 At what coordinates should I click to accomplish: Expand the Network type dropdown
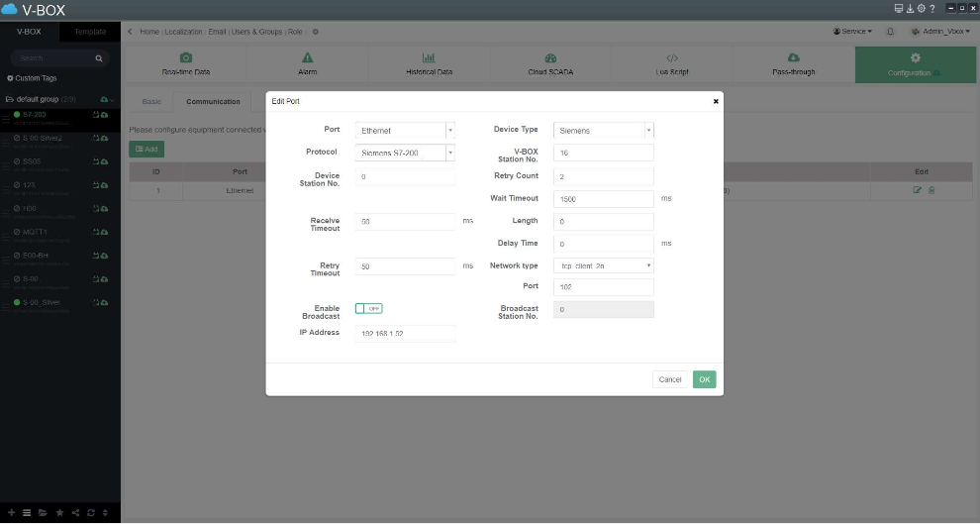click(x=604, y=265)
